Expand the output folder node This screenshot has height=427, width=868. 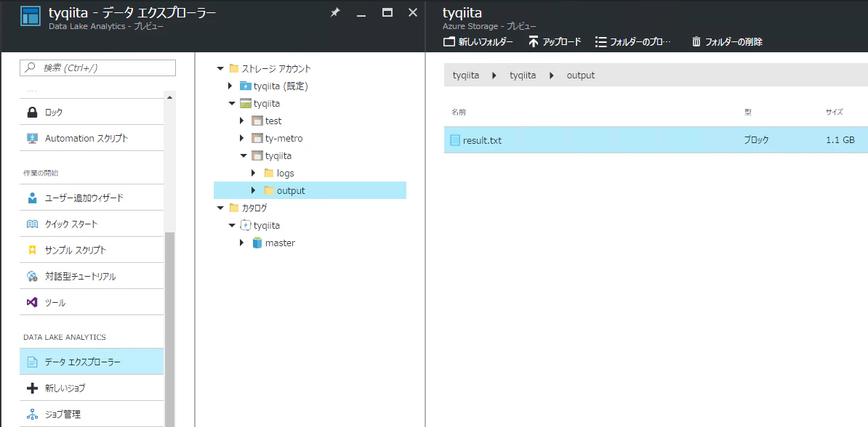[254, 191]
